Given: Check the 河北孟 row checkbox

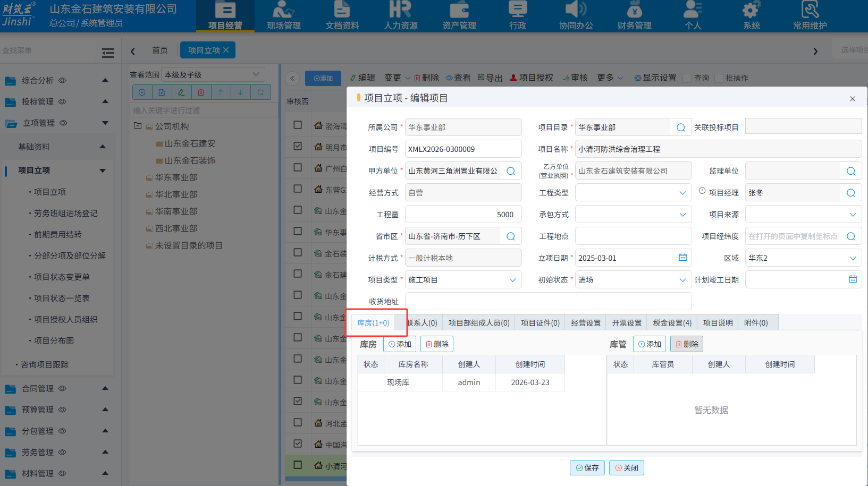Looking at the screenshot, I should coord(298,422).
